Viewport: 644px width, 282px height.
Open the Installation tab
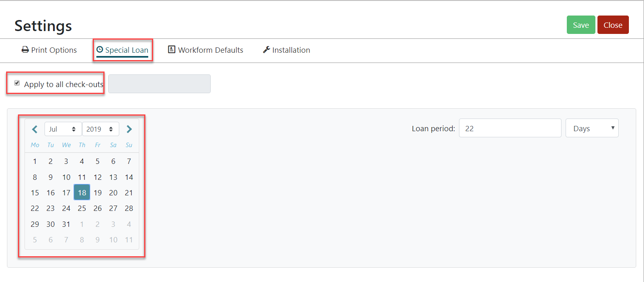pyautogui.click(x=287, y=50)
